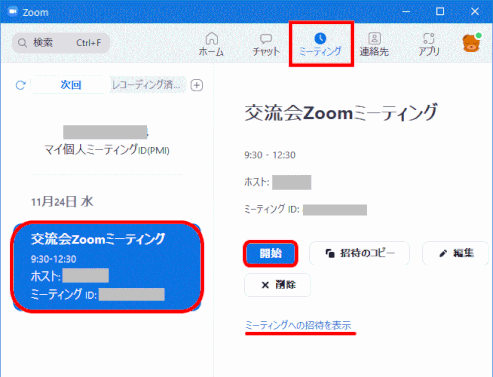Add a new meeting with plus icon
Image resolution: width=493 pixels, height=377 pixels.
tap(197, 85)
